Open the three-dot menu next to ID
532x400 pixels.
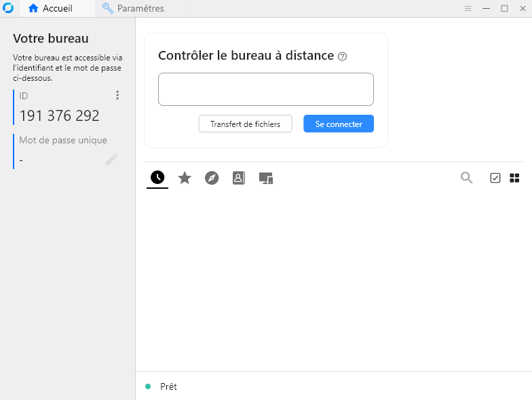click(117, 95)
